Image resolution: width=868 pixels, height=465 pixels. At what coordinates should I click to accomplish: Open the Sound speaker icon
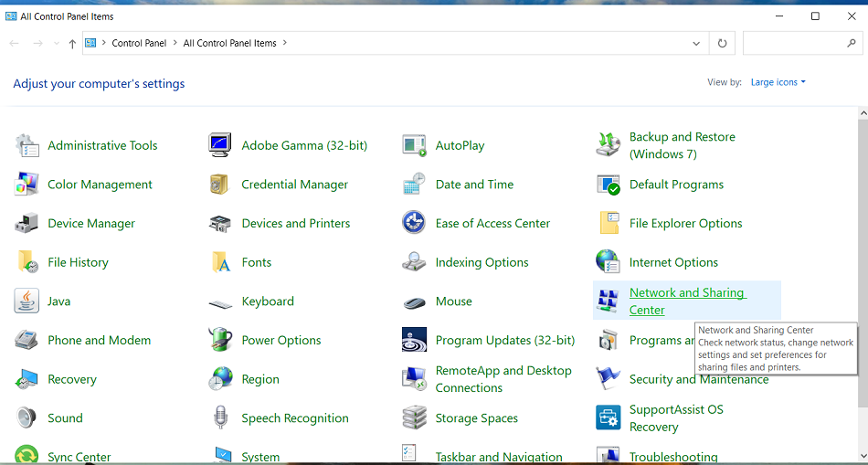coord(26,418)
